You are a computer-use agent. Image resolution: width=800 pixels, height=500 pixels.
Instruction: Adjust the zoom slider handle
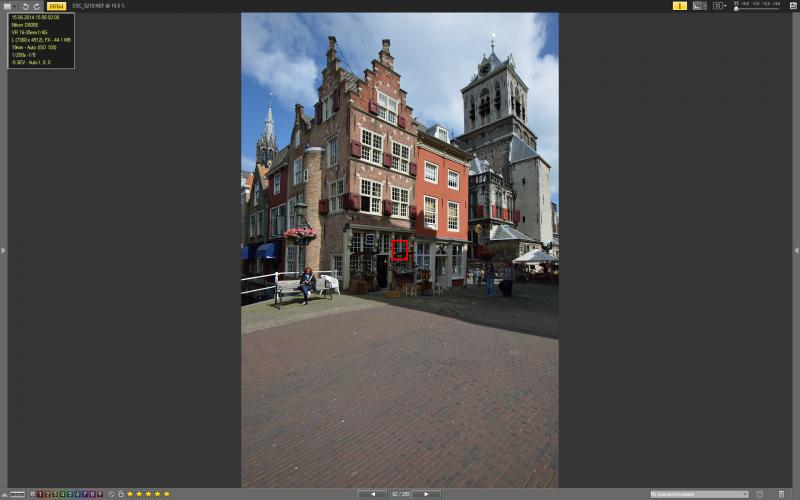click(736, 9)
